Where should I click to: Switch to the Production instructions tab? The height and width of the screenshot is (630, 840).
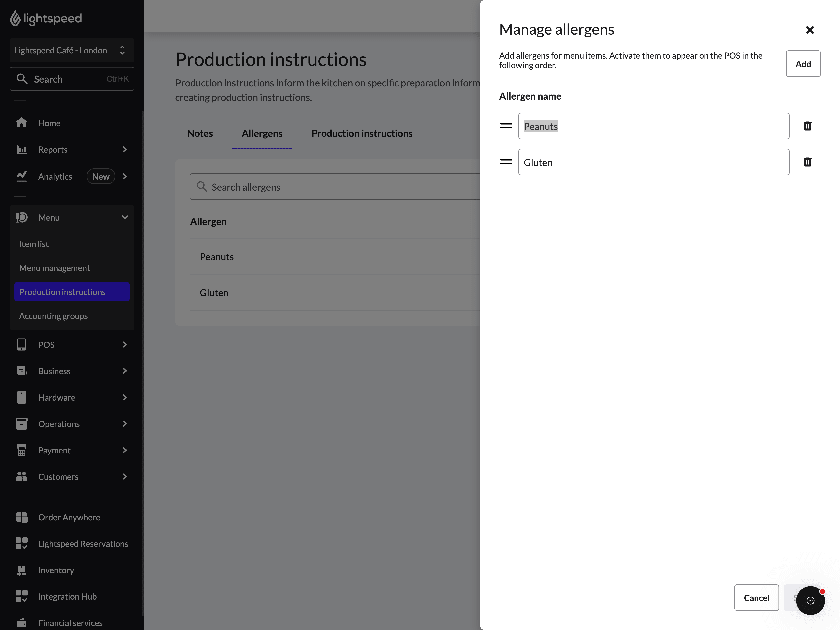362,133
